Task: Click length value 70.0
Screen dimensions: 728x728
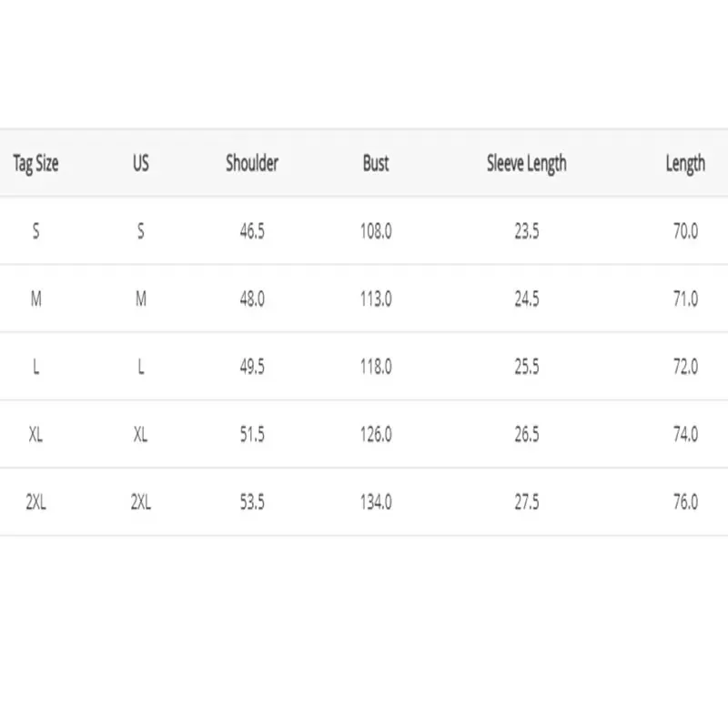Action: pos(684,231)
